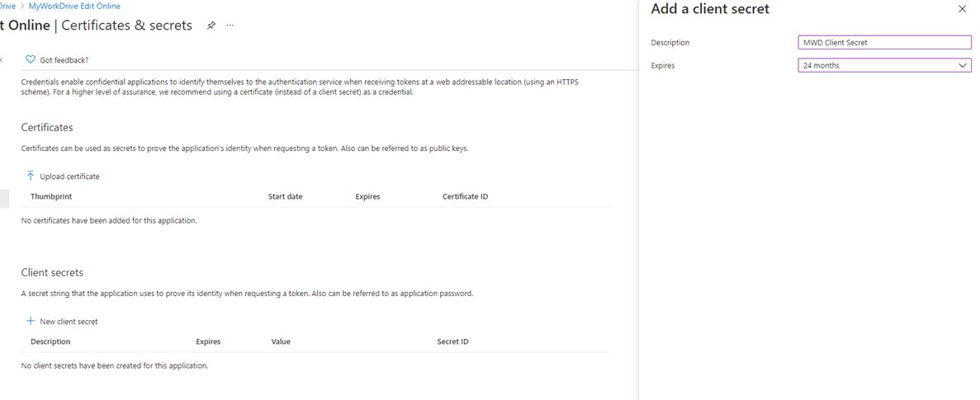980x400 pixels.
Task: Click the Got feedback? link
Action: (x=64, y=60)
